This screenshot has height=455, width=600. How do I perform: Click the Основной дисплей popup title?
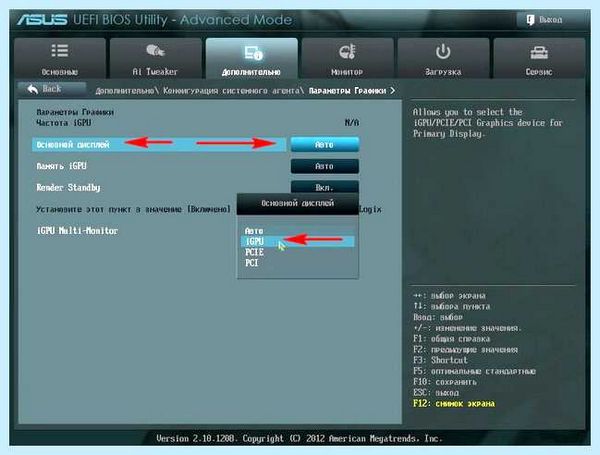click(x=298, y=203)
